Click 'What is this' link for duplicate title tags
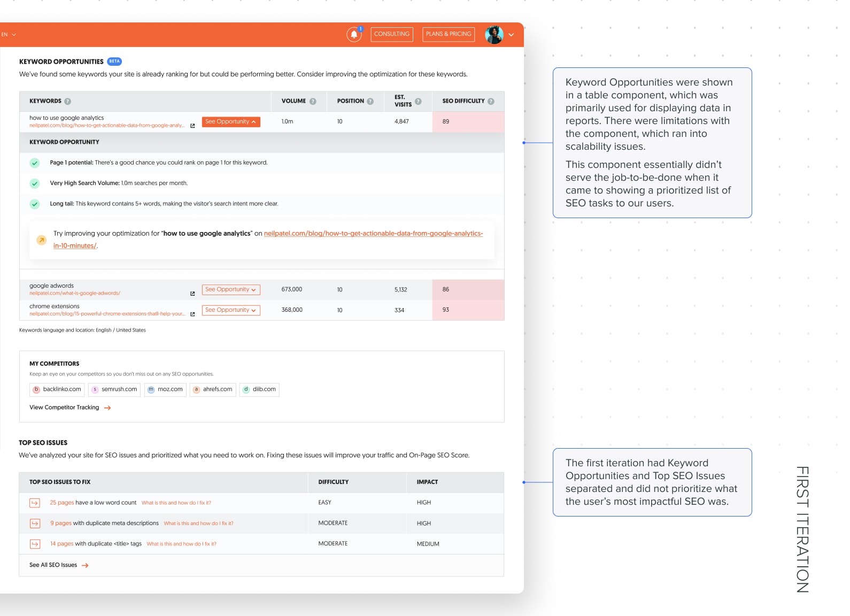This screenshot has height=616, width=850. (x=182, y=544)
